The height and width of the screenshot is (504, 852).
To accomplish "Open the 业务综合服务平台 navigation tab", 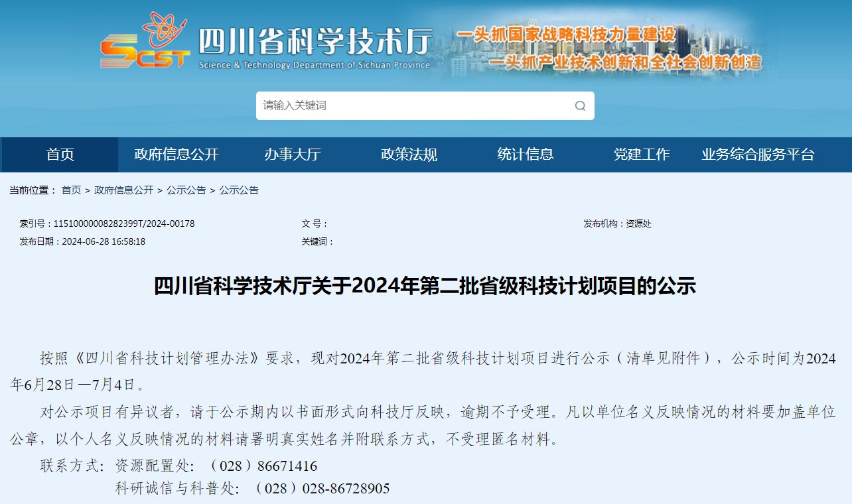I will [759, 155].
